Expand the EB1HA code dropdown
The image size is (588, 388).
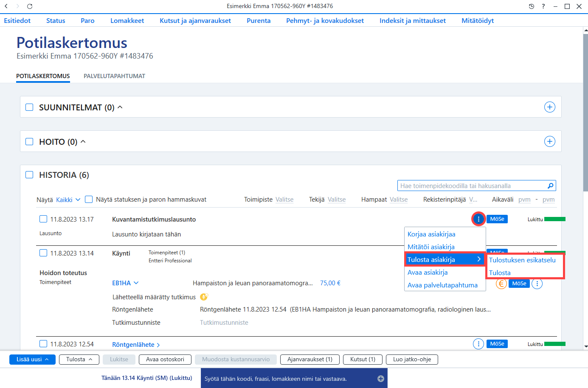(125, 283)
